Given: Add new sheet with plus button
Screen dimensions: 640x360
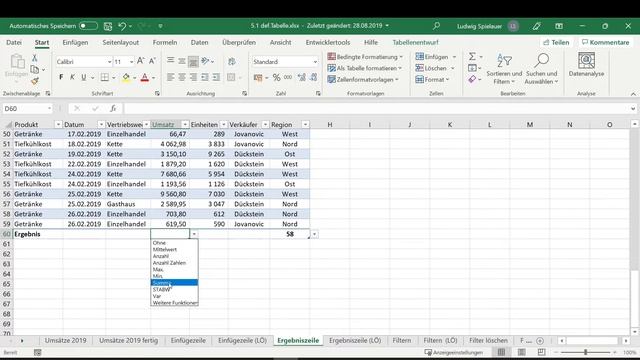Looking at the screenshot, I should point(540,340).
